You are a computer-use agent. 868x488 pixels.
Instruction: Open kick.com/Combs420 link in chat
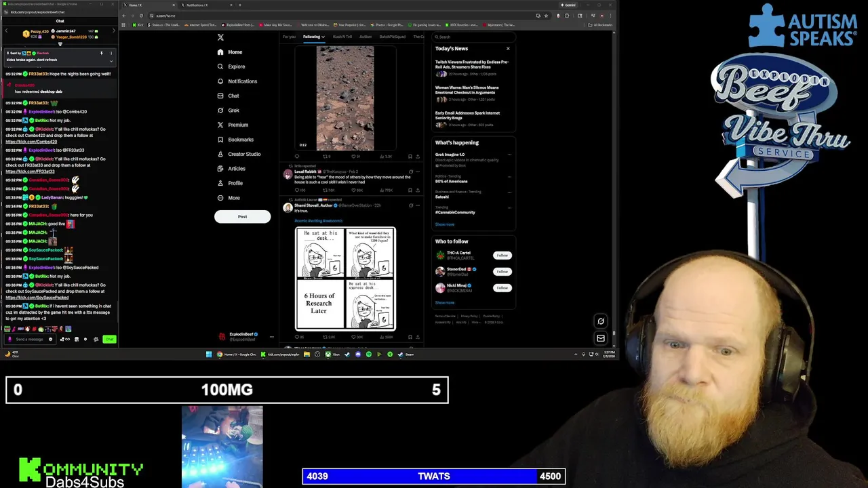[x=31, y=142]
